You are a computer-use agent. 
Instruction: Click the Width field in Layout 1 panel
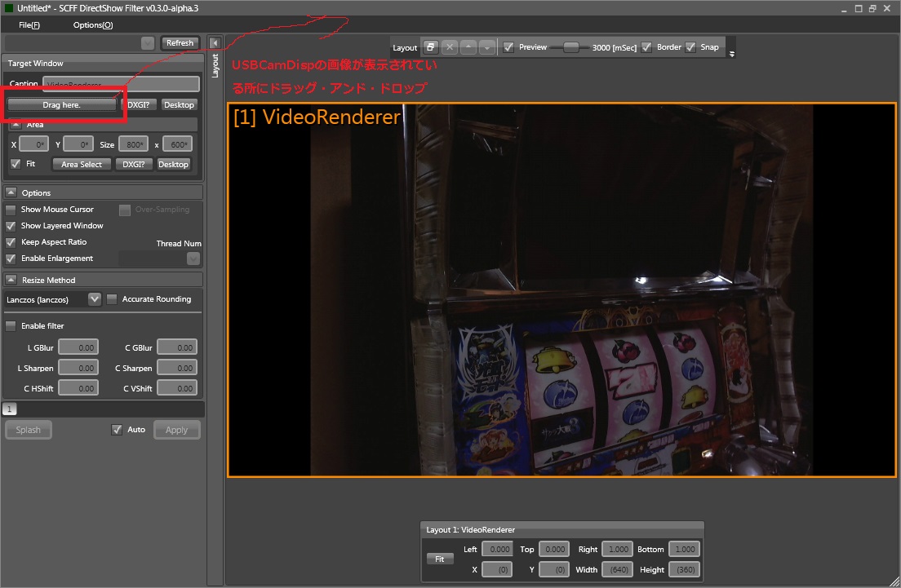[x=617, y=569]
